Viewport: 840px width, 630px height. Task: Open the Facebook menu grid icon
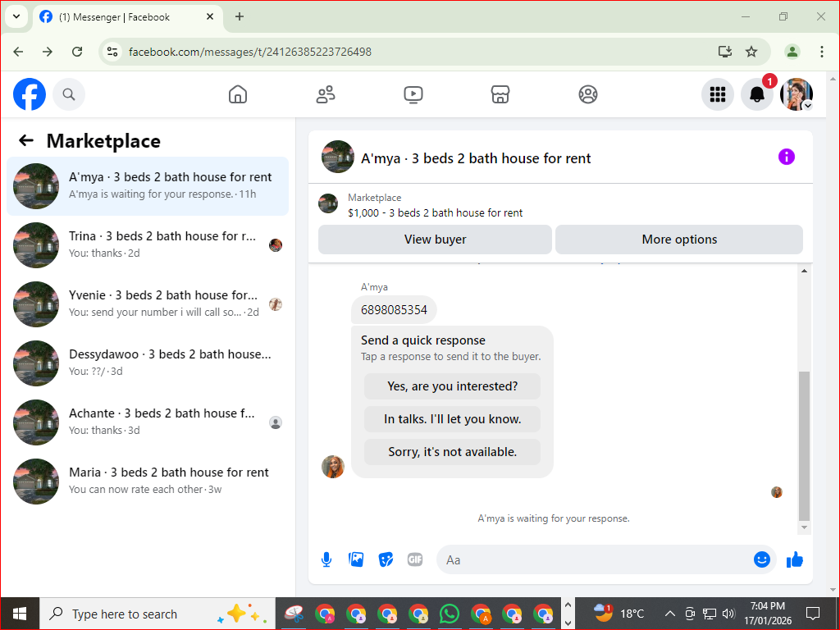pyautogui.click(x=717, y=94)
